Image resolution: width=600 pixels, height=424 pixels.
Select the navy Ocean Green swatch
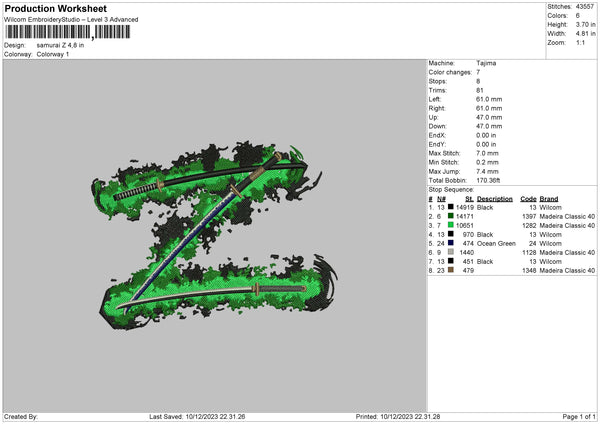pyautogui.click(x=452, y=243)
